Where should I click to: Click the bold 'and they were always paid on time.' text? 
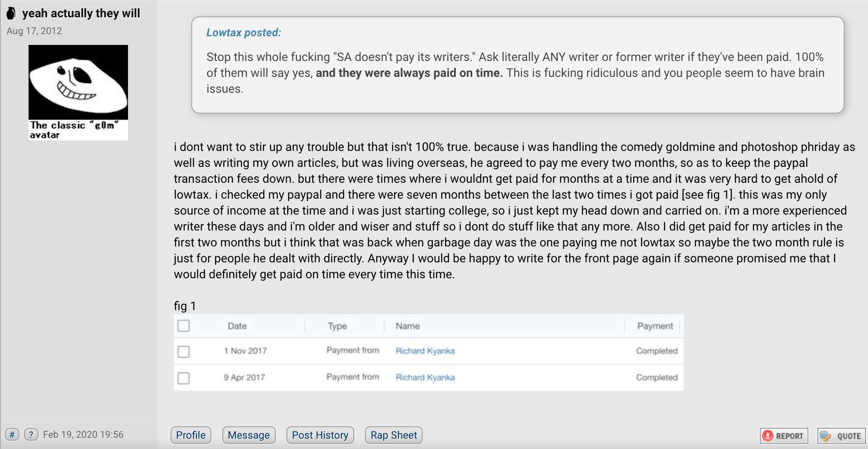pyautogui.click(x=409, y=73)
